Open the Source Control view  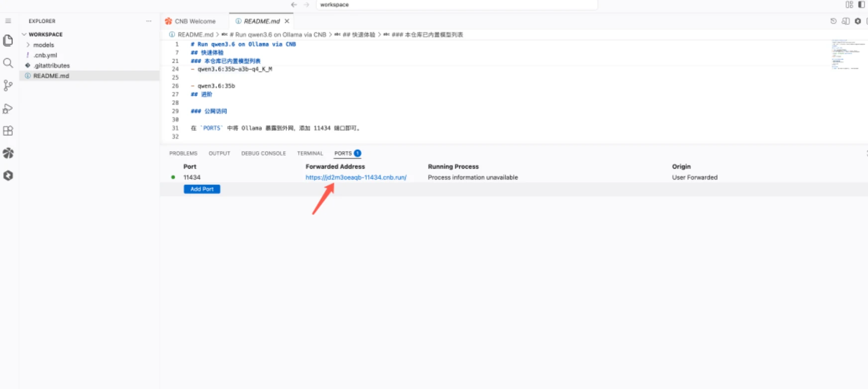coord(8,86)
